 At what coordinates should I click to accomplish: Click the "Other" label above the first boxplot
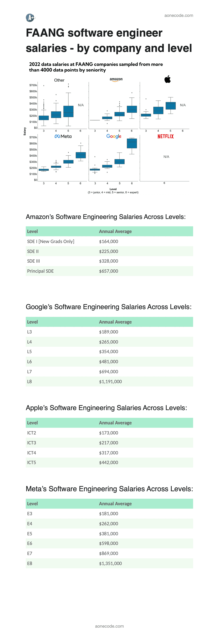click(x=59, y=80)
